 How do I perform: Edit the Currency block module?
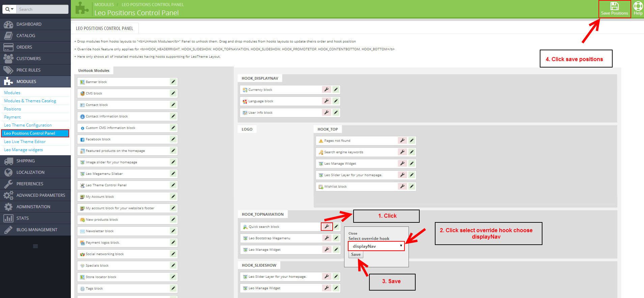336,89
